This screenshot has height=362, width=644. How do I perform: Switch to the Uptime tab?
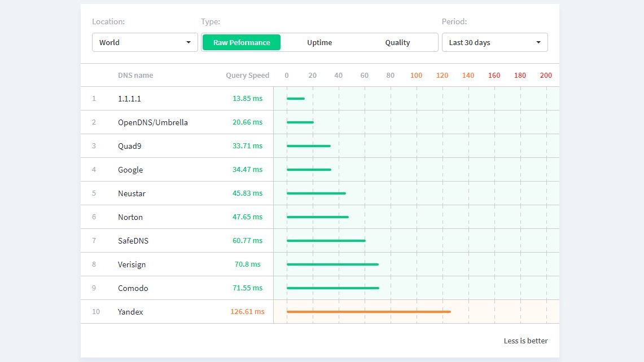(x=319, y=42)
